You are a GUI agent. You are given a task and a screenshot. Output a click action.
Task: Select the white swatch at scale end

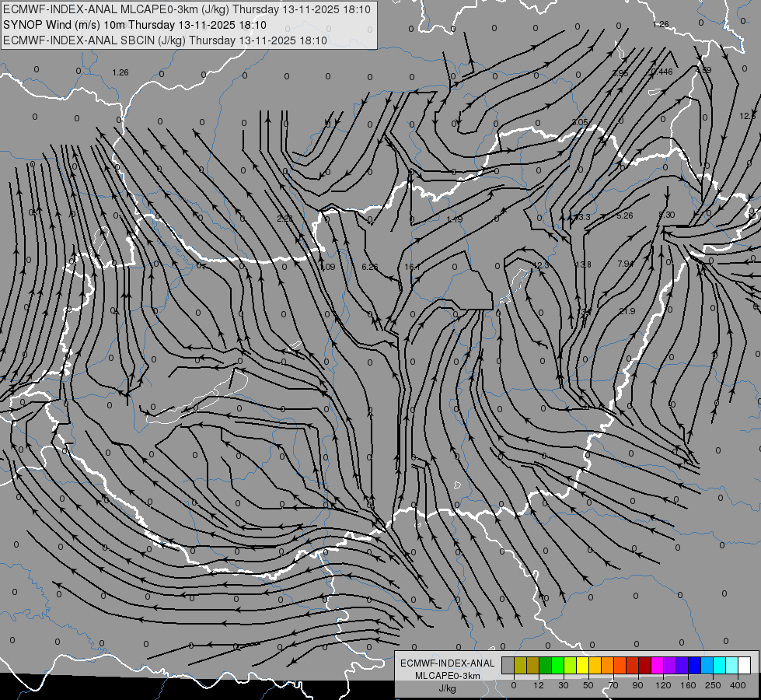745,665
